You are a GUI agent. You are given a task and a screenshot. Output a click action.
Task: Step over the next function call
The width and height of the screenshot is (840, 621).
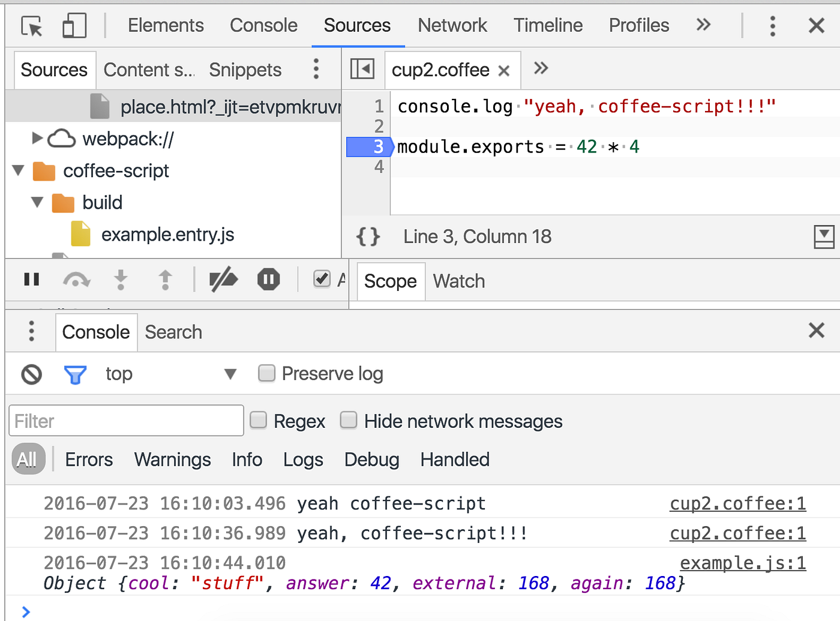coord(77,279)
